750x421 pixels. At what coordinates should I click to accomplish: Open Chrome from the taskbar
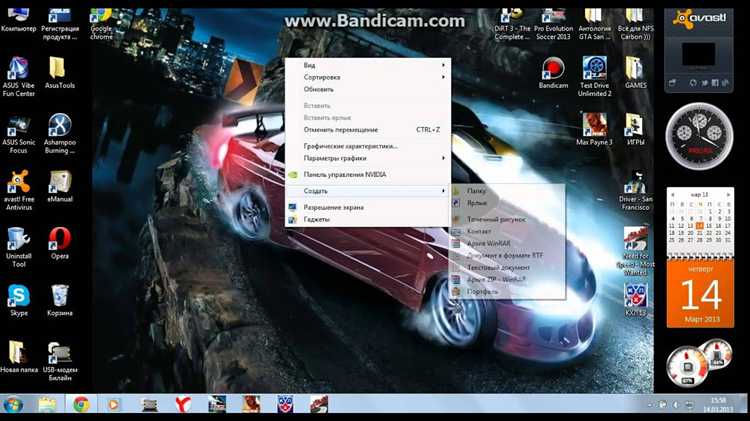tap(81, 405)
